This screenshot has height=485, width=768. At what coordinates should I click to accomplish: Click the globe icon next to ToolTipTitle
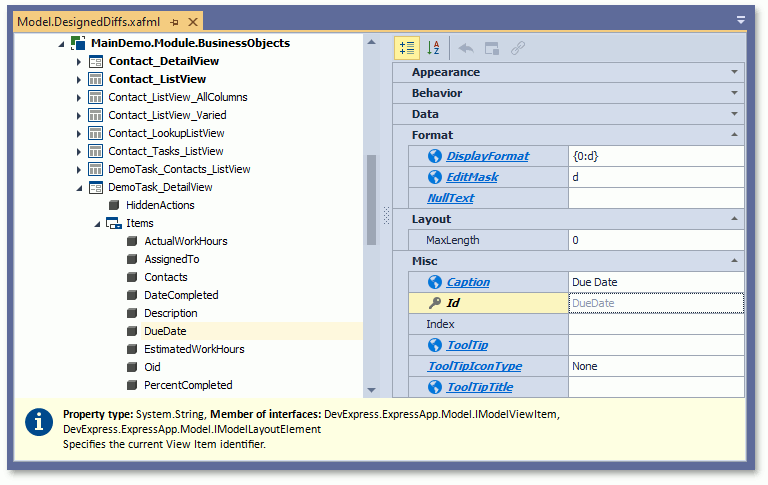pyautogui.click(x=434, y=387)
